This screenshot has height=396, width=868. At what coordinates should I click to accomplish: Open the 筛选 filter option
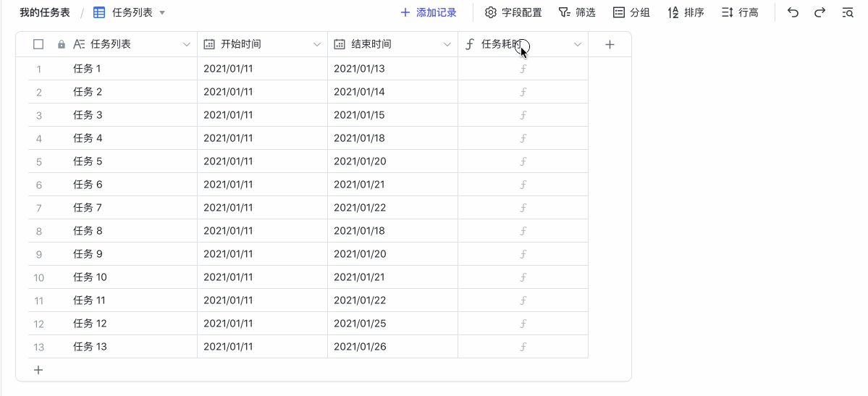pyautogui.click(x=577, y=12)
